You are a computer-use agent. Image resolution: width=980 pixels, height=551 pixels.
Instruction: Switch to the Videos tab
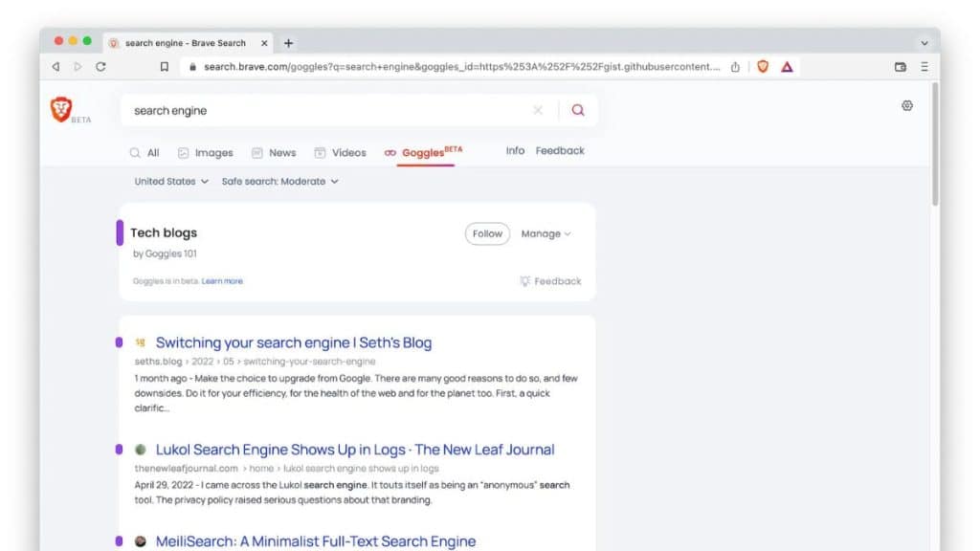point(341,153)
